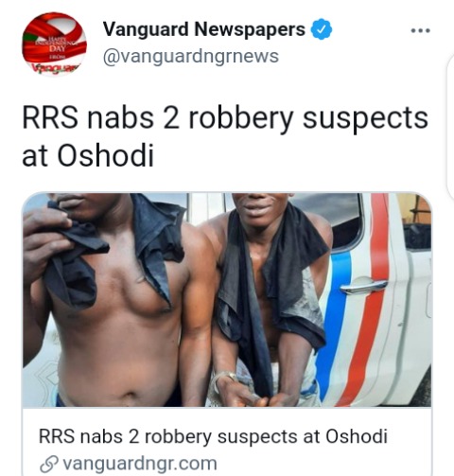454x476 pixels.
Task: Click the blue verified badge
Action: coord(322,29)
